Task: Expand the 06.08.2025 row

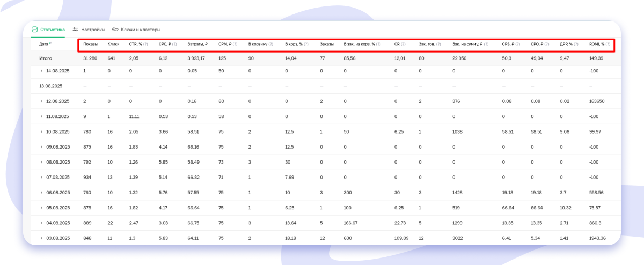Action: [x=41, y=192]
